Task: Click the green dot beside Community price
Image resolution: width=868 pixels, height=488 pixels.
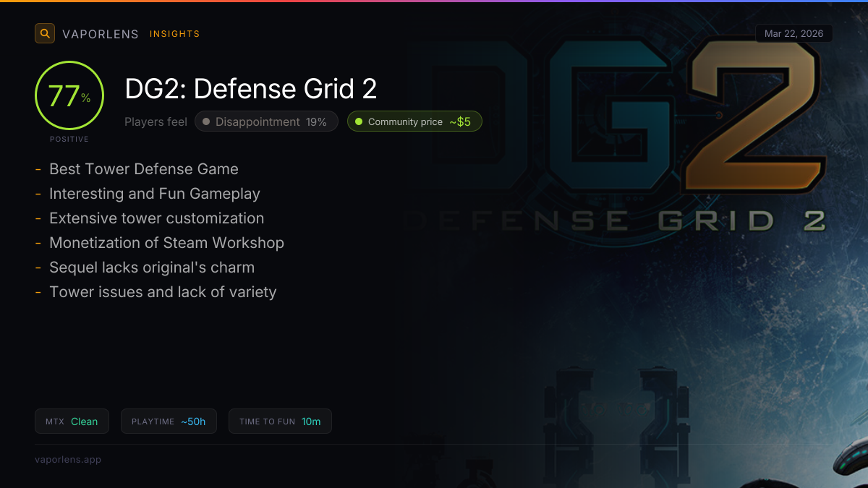Action: [359, 122]
